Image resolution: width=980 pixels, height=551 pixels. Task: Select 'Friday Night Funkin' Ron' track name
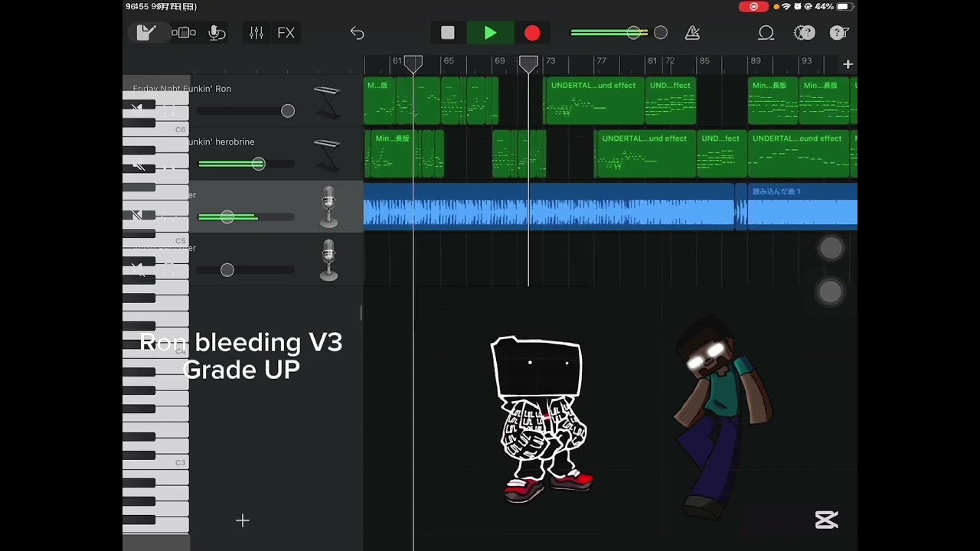181,89
